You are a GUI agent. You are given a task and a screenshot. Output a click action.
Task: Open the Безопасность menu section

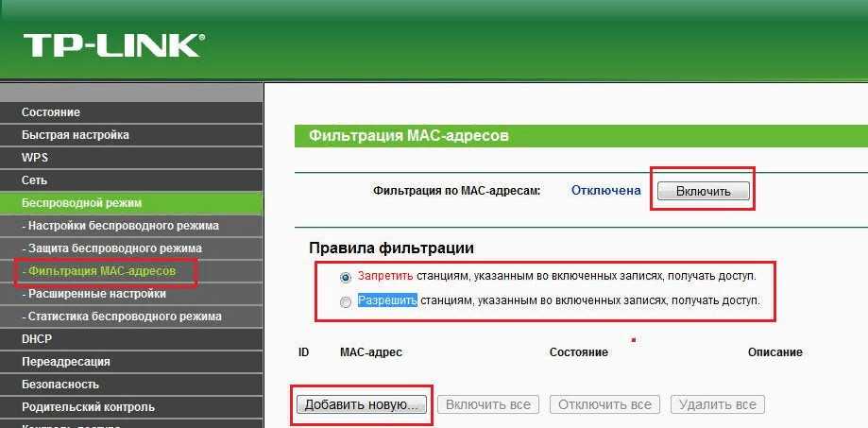[60, 384]
